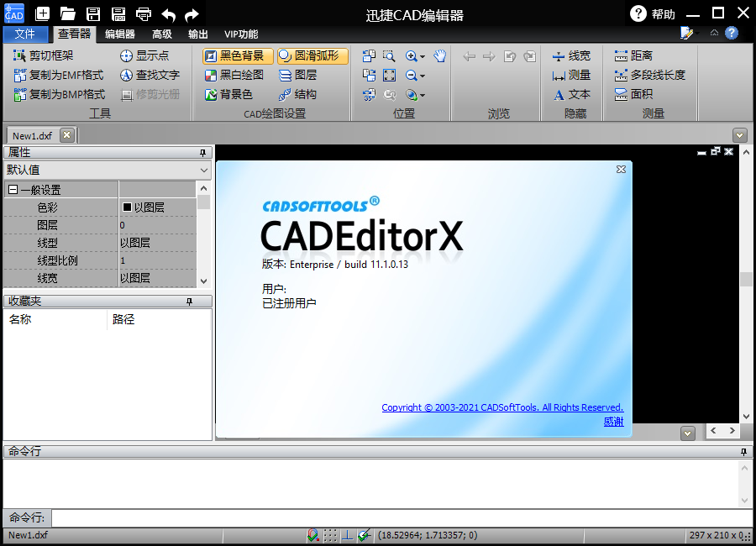Image resolution: width=756 pixels, height=546 pixels.
Task: Select the 剪切框架 clip frame tool
Action: (44, 55)
